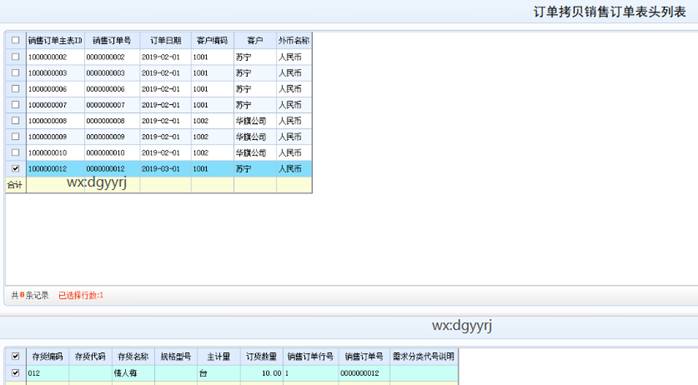The image size is (698, 385).
Task: Tick the checkbox for order 1000000010
Action: pyautogui.click(x=16, y=153)
